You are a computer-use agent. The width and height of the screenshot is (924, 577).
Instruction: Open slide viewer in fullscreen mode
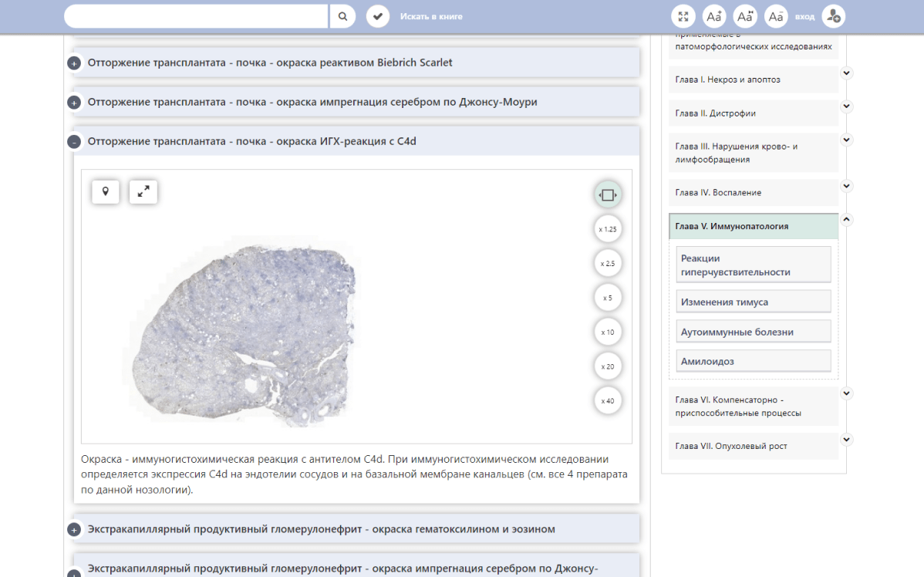[x=143, y=191]
